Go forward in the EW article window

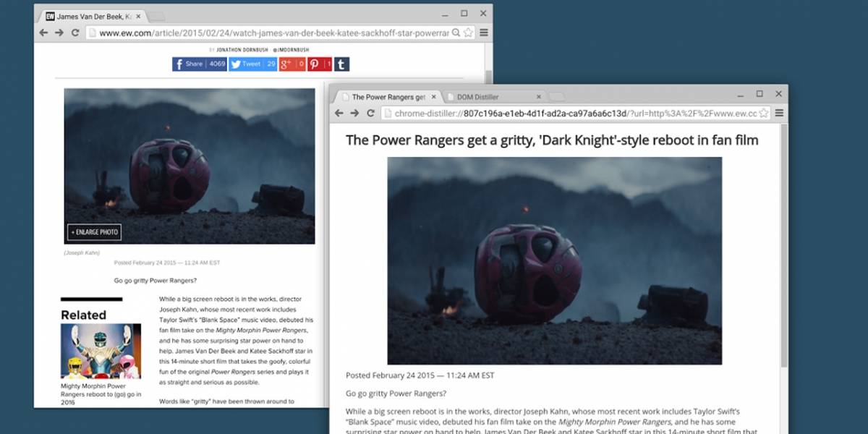coord(59,33)
